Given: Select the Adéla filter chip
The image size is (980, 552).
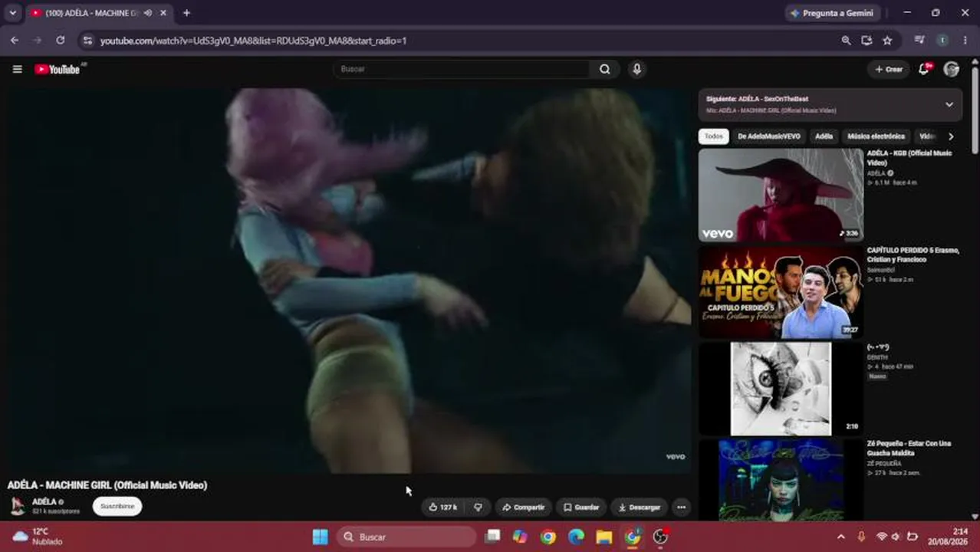Looking at the screenshot, I should click(x=824, y=136).
